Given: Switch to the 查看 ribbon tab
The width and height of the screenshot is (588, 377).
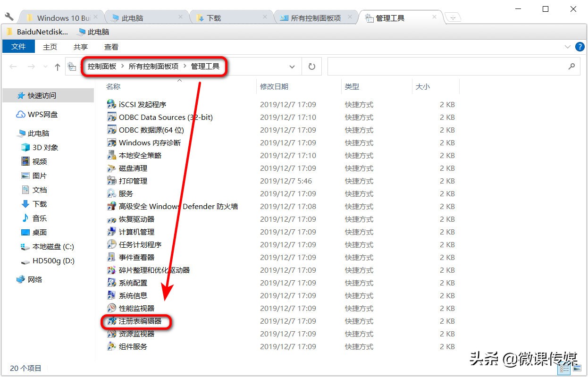Looking at the screenshot, I should tap(111, 47).
